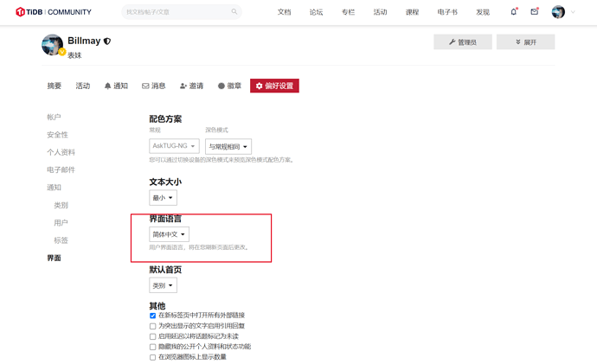
Task: Click the search magnifier icon
Action: (234, 12)
